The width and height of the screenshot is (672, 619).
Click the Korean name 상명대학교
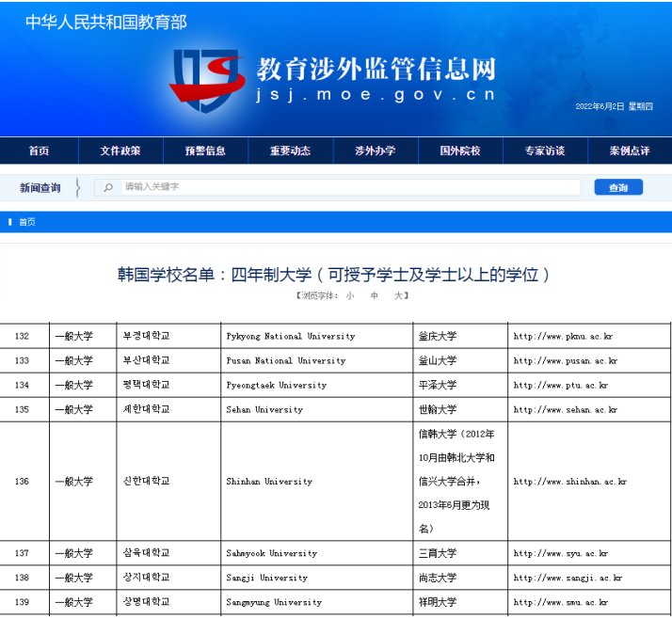[146, 602]
